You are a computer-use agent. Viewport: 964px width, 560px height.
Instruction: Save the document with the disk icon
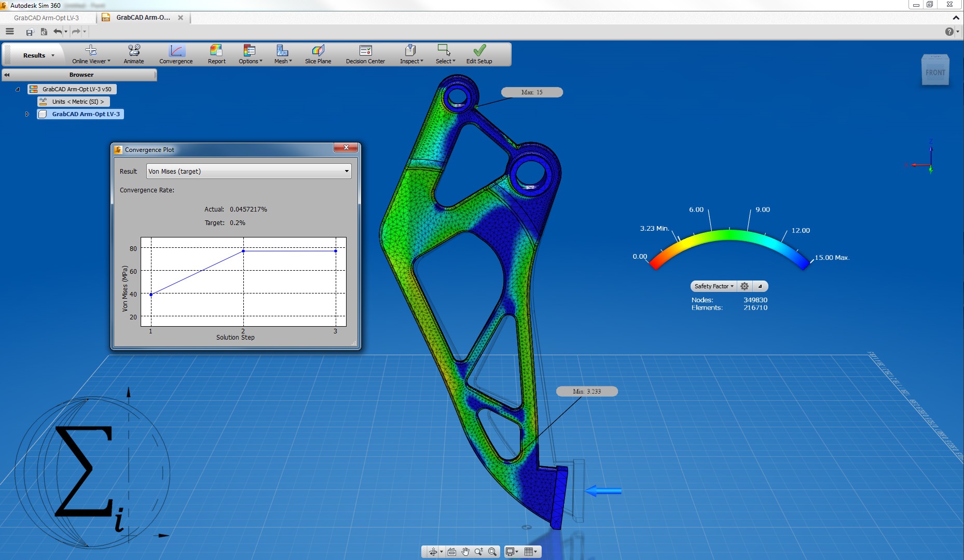point(30,32)
